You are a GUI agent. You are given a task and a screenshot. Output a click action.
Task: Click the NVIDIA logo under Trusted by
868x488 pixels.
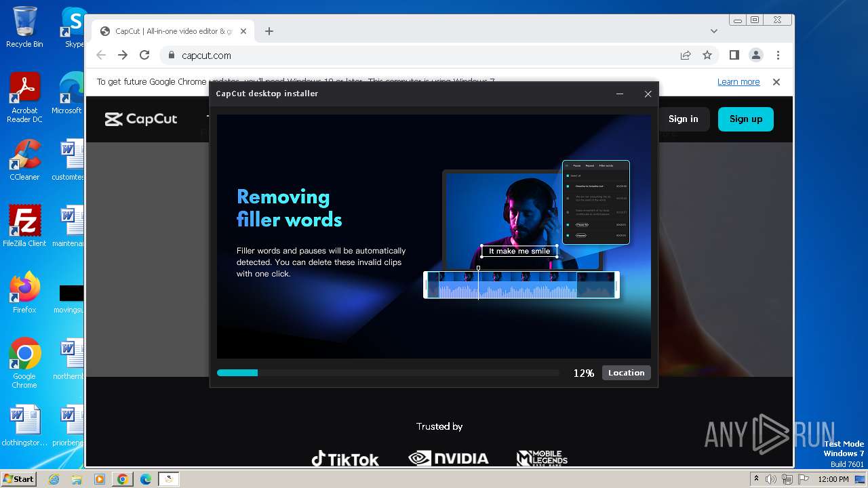[x=448, y=459]
